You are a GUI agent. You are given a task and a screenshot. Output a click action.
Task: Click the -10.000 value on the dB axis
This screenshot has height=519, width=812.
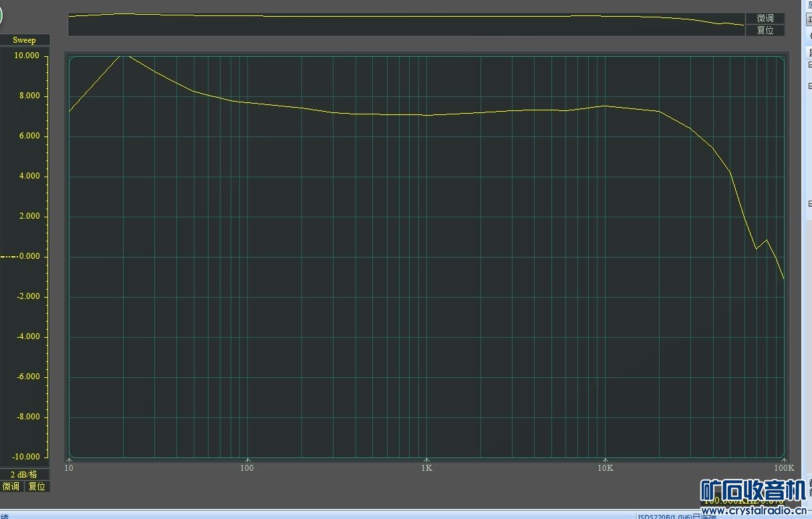click(25, 457)
